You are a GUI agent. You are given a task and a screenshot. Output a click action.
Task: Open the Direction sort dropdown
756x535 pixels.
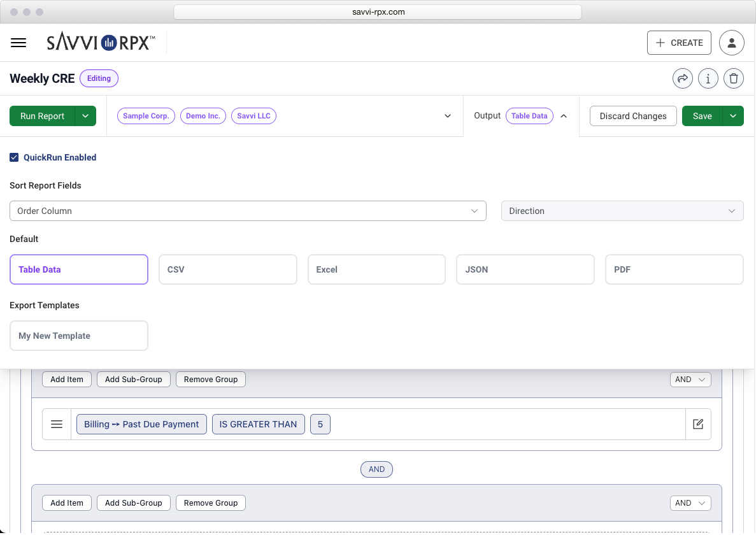coord(622,211)
